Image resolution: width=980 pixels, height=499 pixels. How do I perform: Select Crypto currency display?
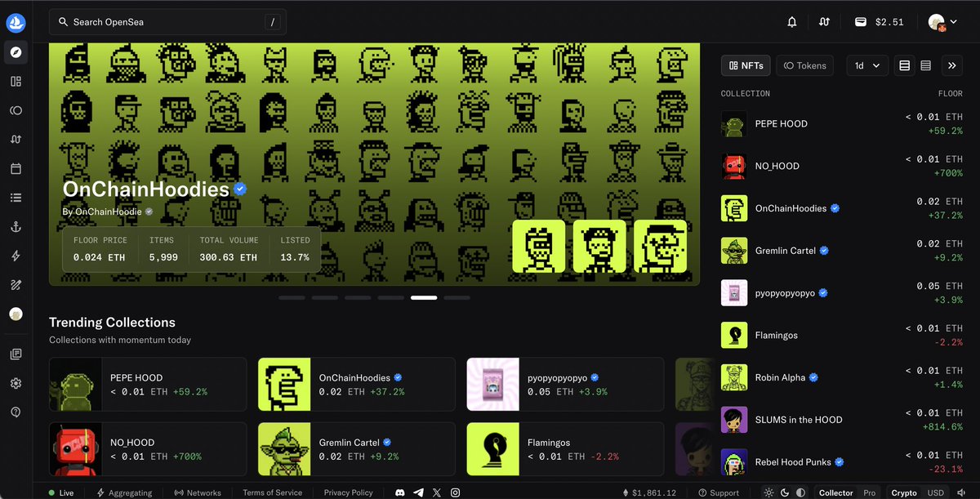pos(904,492)
